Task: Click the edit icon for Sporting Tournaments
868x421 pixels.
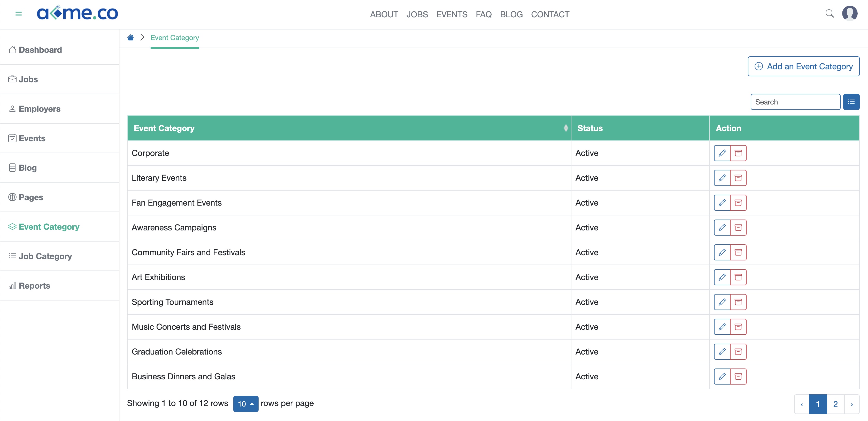Action: (722, 302)
